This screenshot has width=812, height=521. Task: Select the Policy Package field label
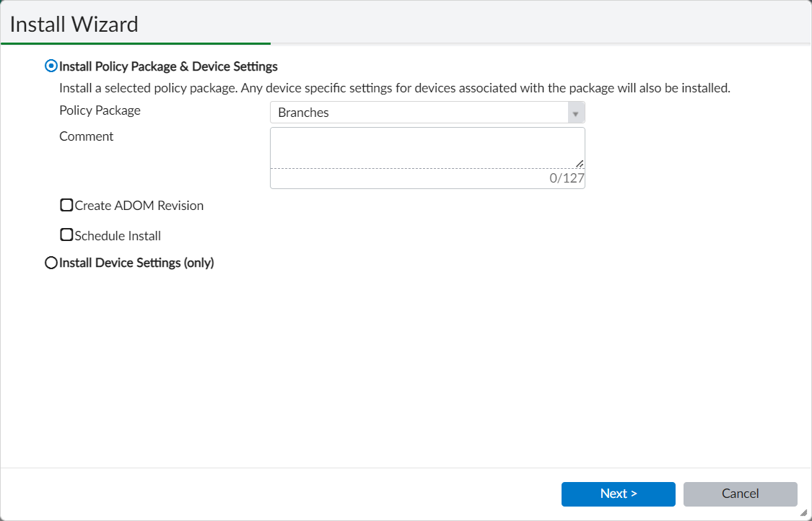[100, 110]
